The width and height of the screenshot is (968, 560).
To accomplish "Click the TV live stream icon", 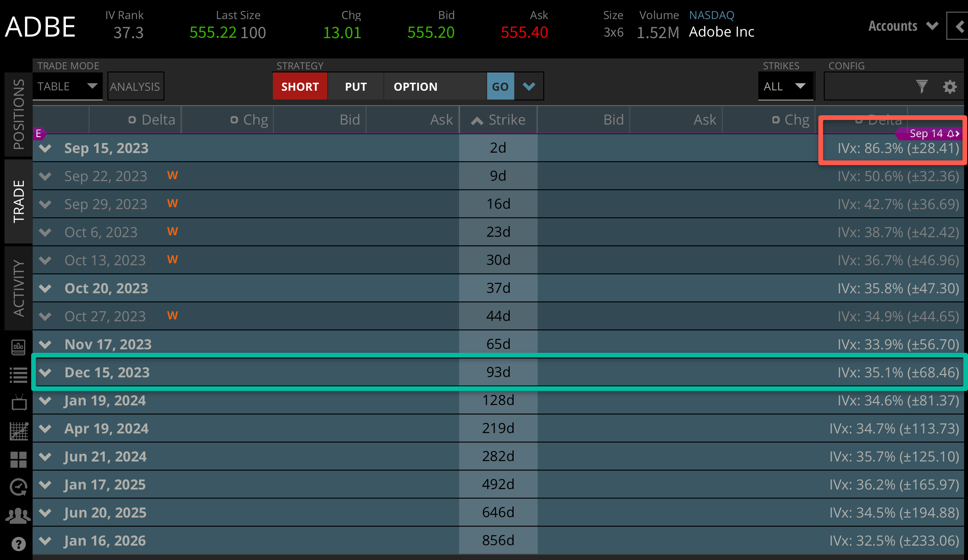I will (18, 403).
